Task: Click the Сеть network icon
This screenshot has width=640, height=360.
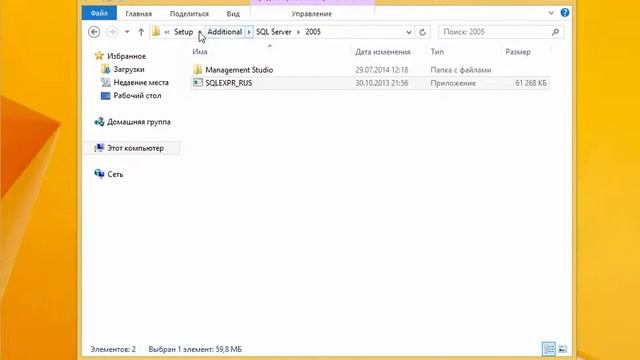Action: point(99,173)
